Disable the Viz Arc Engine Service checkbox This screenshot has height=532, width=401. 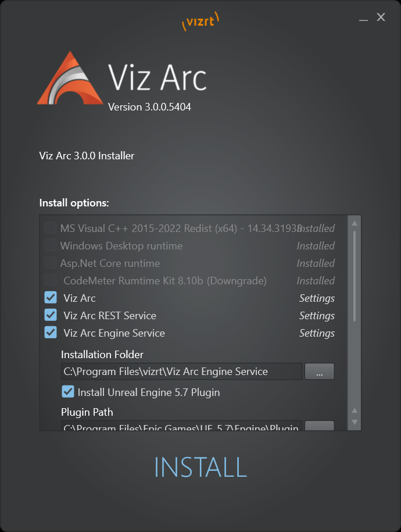51,333
